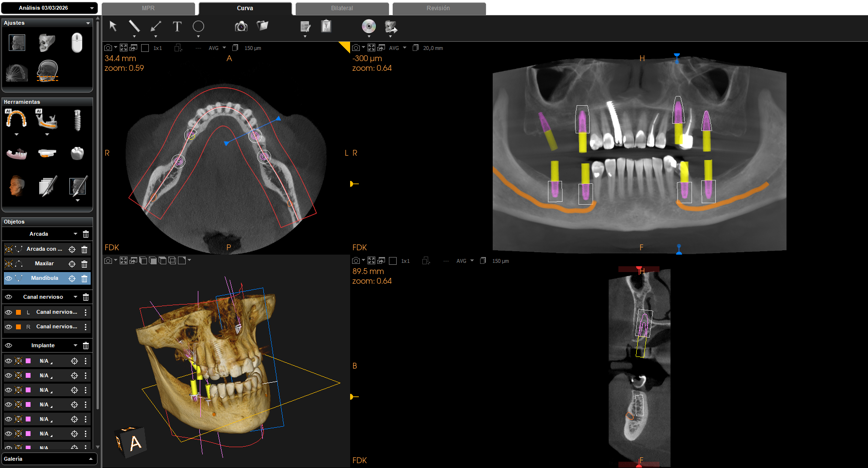
Task: Click the Revisión tab label
Action: (438, 8)
